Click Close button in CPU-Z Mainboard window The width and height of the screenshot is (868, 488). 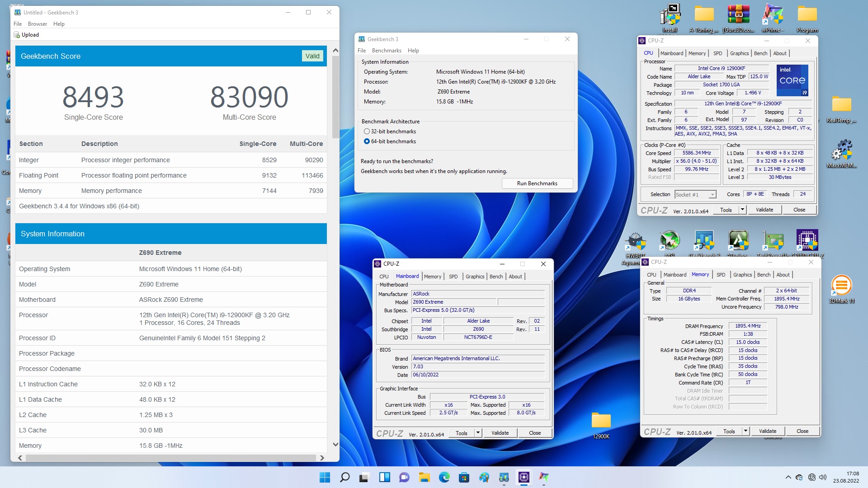535,433
